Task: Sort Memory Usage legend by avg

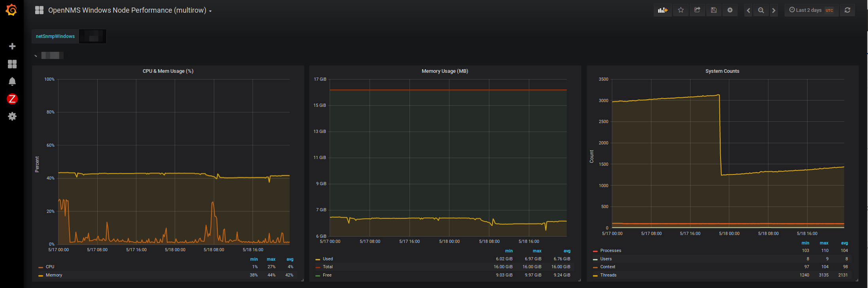Action: pyautogui.click(x=567, y=251)
